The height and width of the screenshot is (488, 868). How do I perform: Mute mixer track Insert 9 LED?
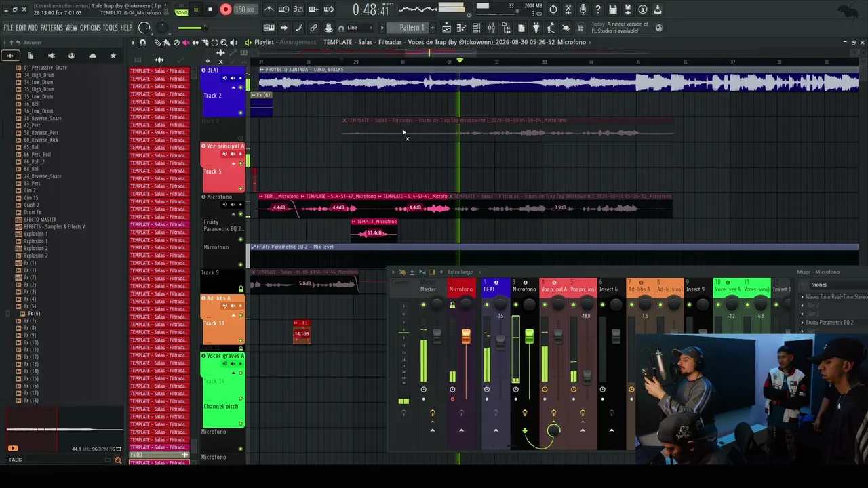pyautogui.click(x=689, y=305)
